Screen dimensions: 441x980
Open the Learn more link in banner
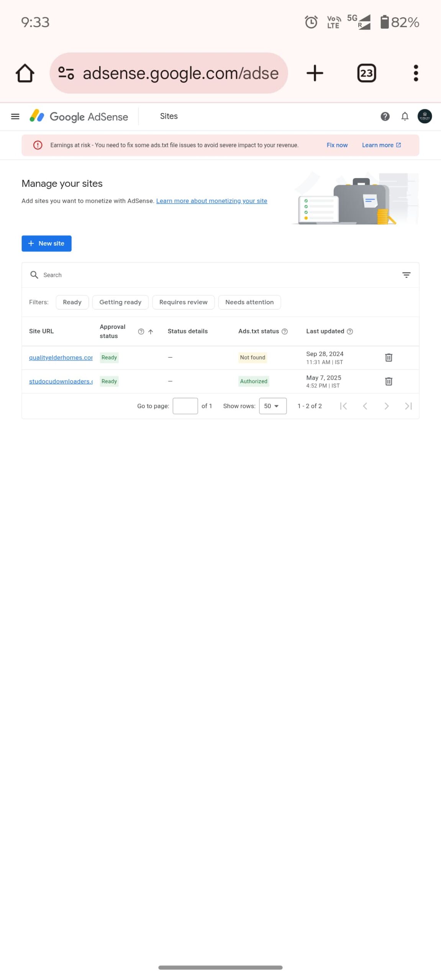point(381,145)
